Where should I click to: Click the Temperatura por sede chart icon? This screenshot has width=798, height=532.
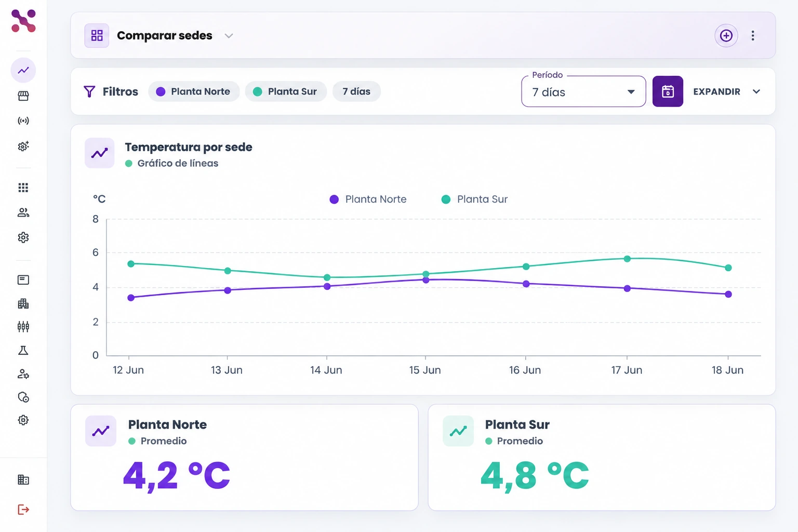(x=100, y=153)
